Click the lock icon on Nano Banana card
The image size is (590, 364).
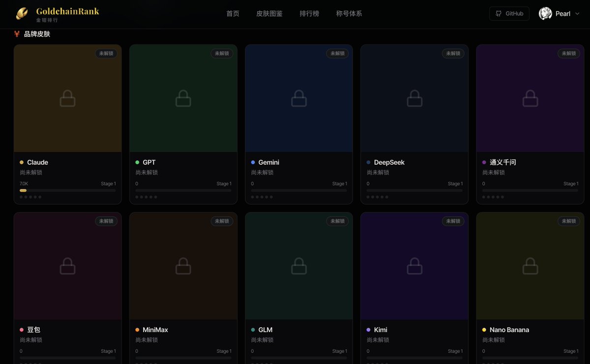pyautogui.click(x=530, y=266)
